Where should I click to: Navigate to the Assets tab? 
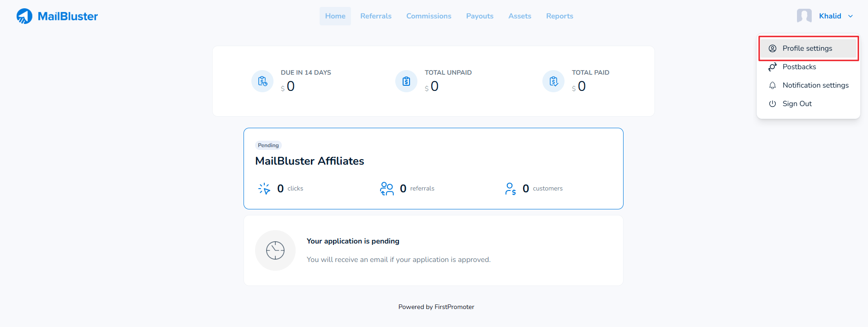coord(520,16)
